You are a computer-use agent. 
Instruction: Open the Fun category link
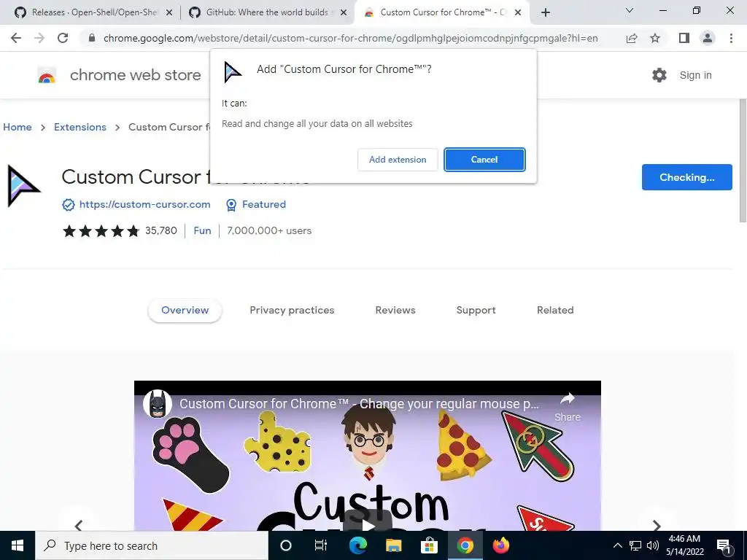coord(202,231)
